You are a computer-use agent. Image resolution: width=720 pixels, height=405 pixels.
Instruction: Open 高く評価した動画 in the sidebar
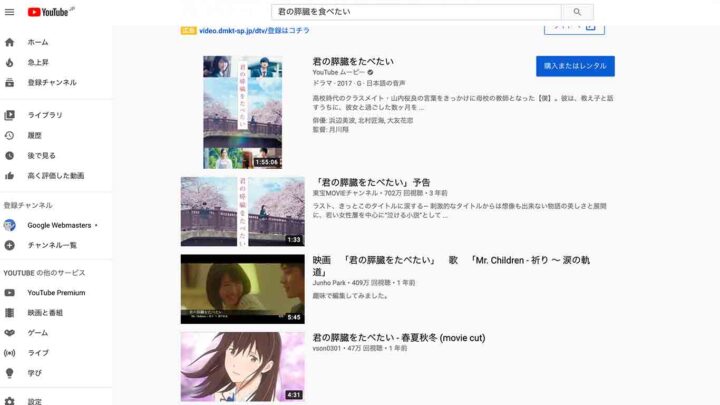[x=56, y=176]
